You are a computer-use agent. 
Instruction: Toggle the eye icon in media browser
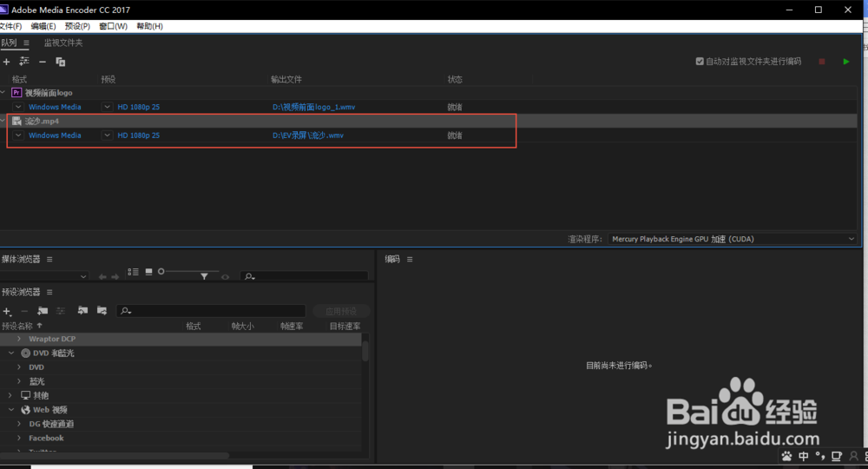coord(226,277)
